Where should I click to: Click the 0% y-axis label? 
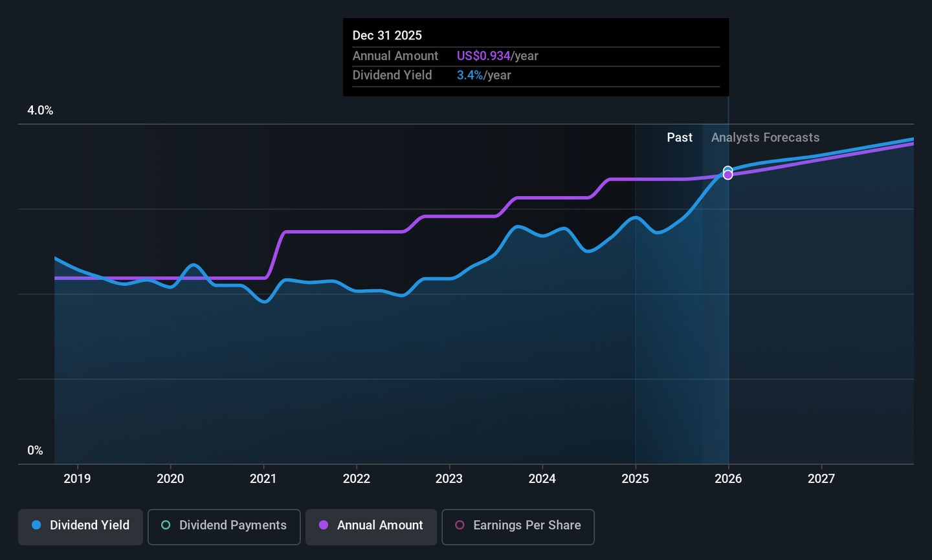click(35, 451)
